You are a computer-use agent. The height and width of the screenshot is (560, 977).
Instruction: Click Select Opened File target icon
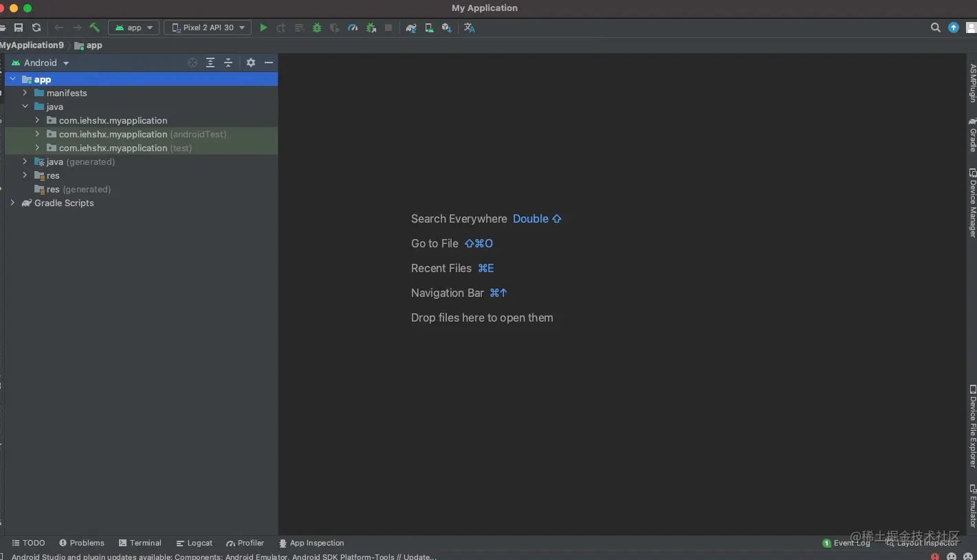click(193, 63)
